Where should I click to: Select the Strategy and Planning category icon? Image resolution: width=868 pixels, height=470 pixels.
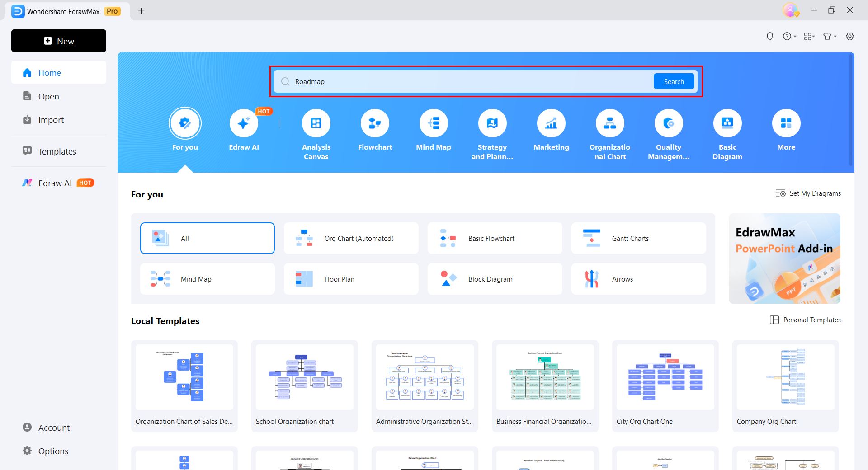coord(492,123)
